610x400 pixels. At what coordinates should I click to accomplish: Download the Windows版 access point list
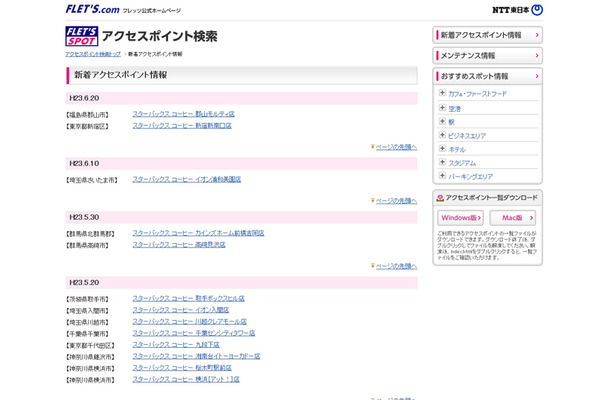click(460, 218)
